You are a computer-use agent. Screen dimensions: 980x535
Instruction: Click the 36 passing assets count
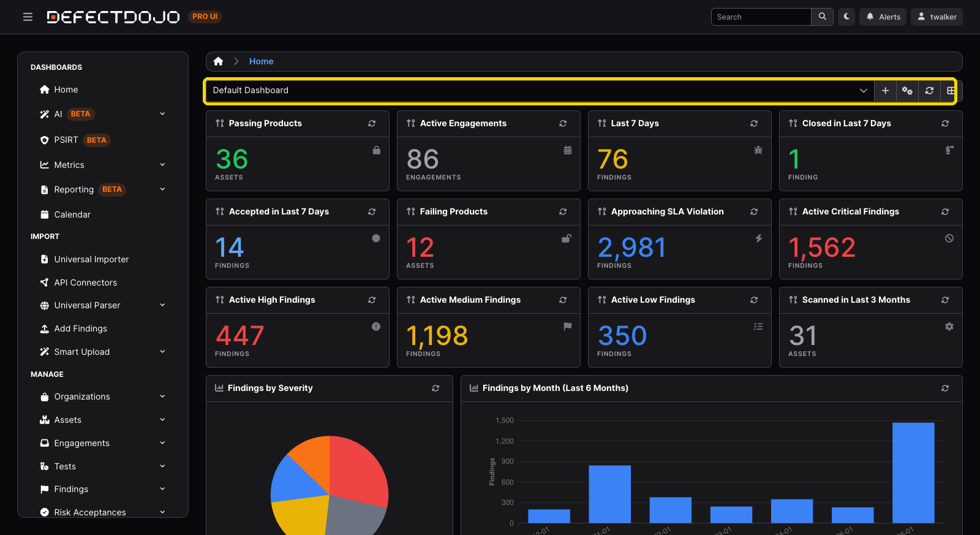tap(232, 159)
